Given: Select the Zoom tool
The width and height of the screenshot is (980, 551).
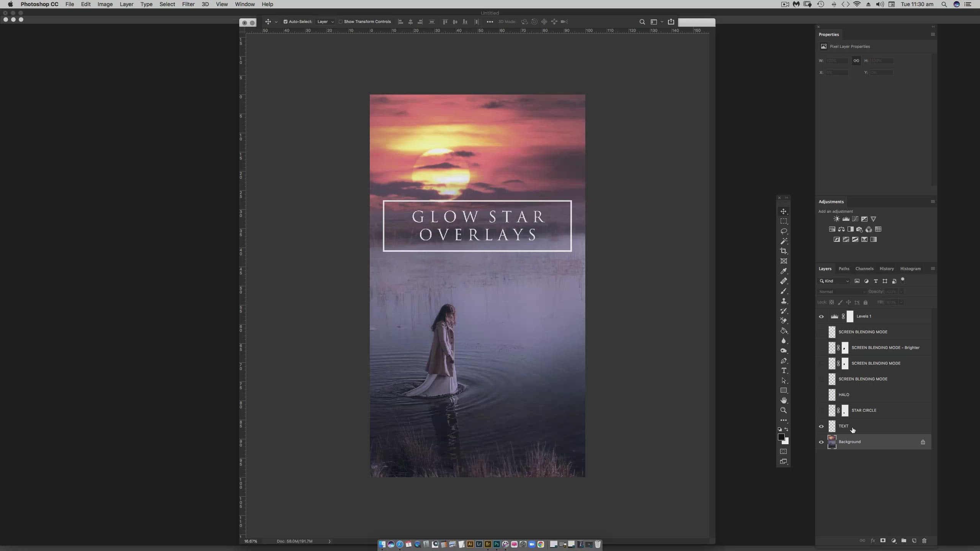Looking at the screenshot, I should point(784,410).
